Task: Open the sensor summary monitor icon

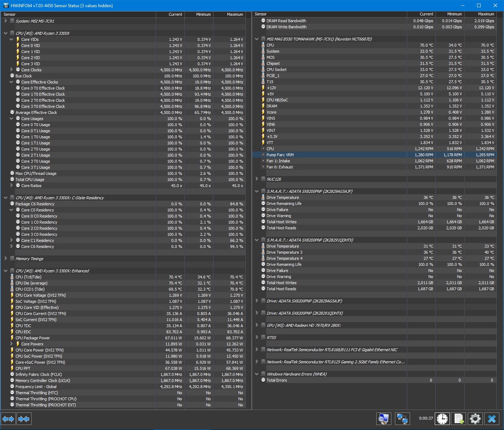Action: pyautogui.click(x=383, y=419)
